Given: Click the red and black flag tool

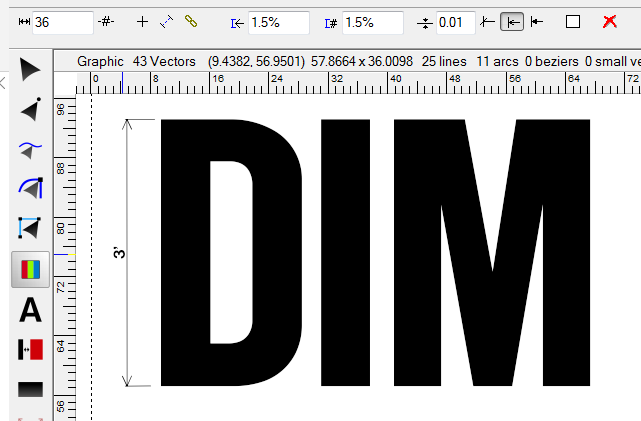Looking at the screenshot, I should coord(30,350).
